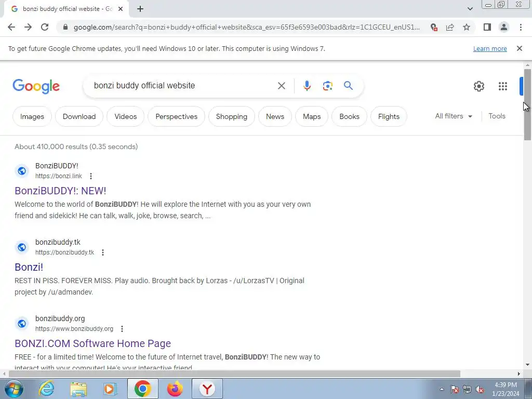Click the horizontal scrollbar thumb
532x399 pixels.
(234, 374)
